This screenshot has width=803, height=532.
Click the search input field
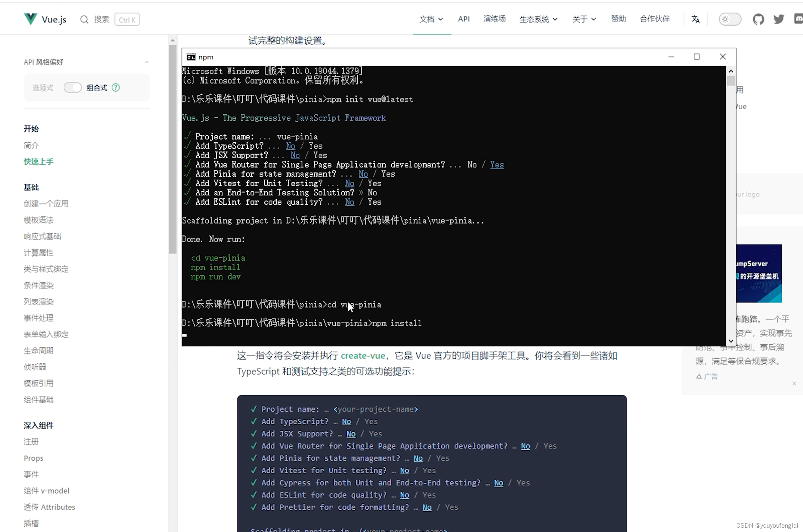tap(110, 19)
